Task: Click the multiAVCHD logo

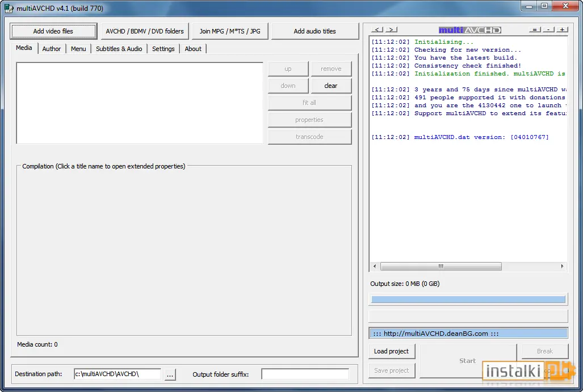Action: (x=470, y=29)
